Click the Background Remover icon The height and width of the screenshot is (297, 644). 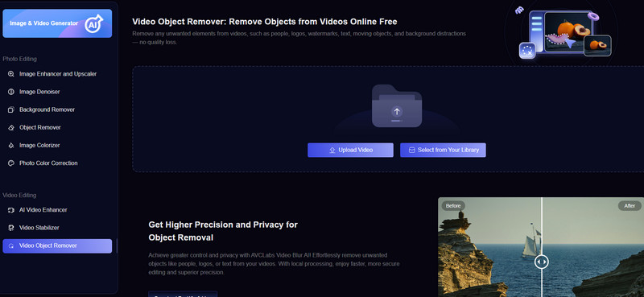[x=11, y=109]
